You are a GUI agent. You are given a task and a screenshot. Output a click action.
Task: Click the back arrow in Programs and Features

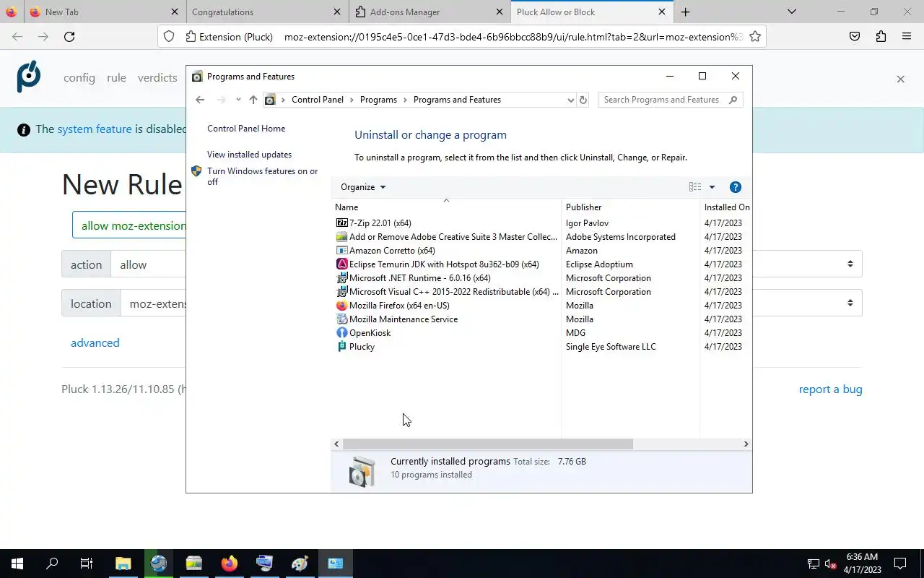click(200, 100)
